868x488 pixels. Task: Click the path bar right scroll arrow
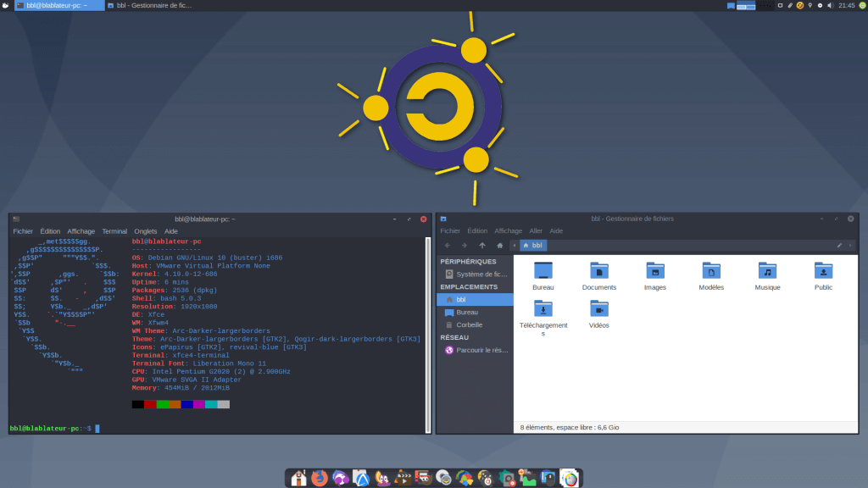[851, 246]
